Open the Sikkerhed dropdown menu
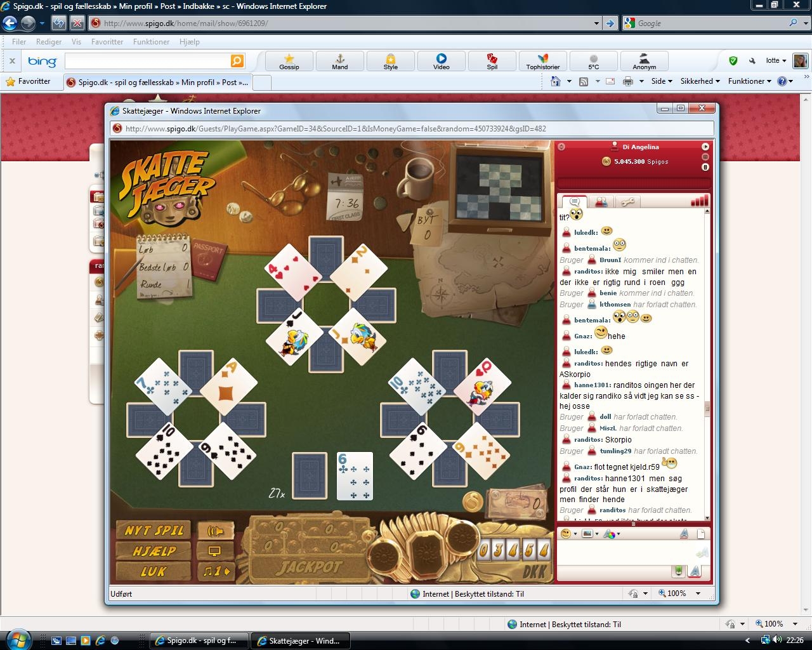The image size is (812, 650). (700, 81)
